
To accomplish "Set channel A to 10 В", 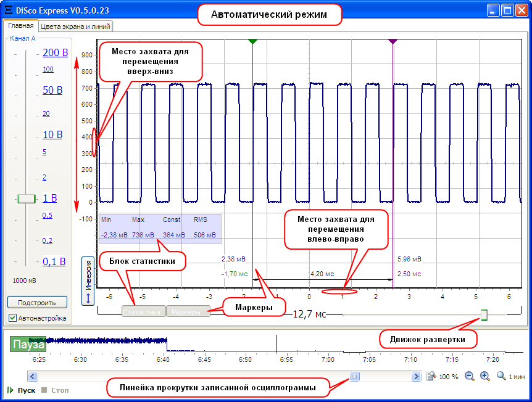I will pos(52,134).
